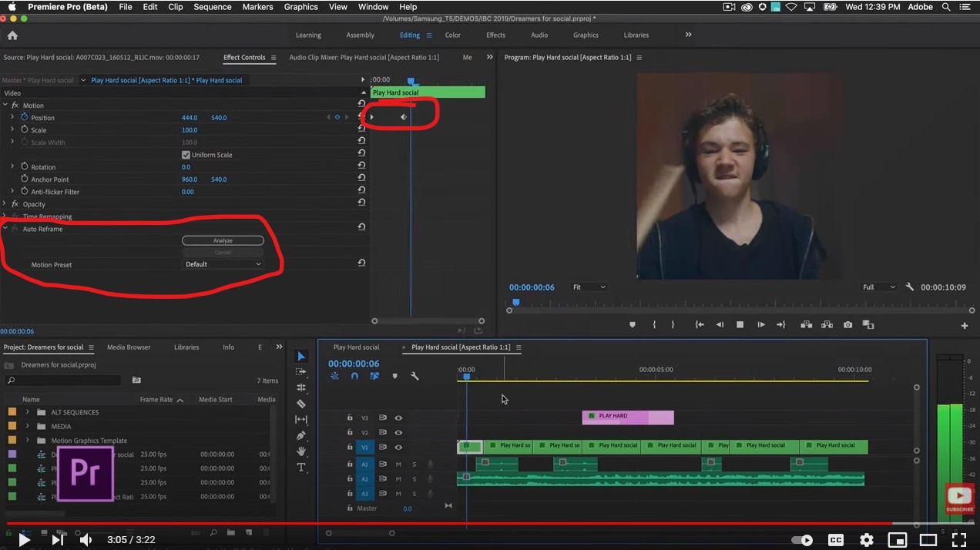Select the Pen tool
980x550 pixels.
(x=301, y=436)
